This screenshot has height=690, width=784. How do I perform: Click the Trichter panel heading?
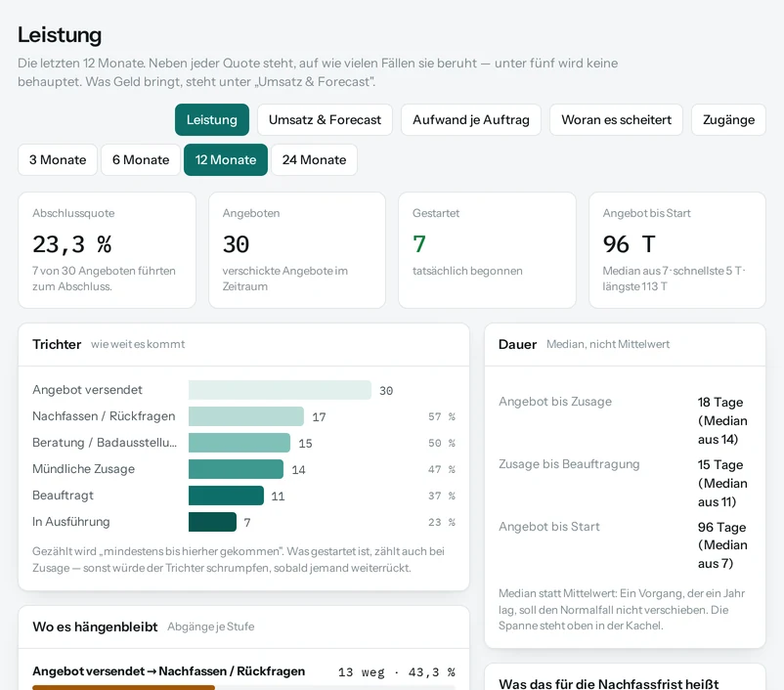pyautogui.click(x=57, y=344)
